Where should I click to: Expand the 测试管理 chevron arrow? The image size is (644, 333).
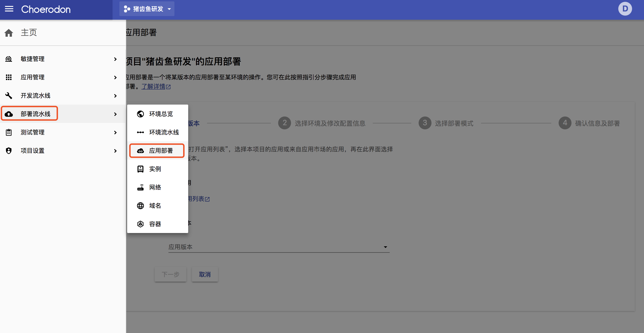coord(115,132)
